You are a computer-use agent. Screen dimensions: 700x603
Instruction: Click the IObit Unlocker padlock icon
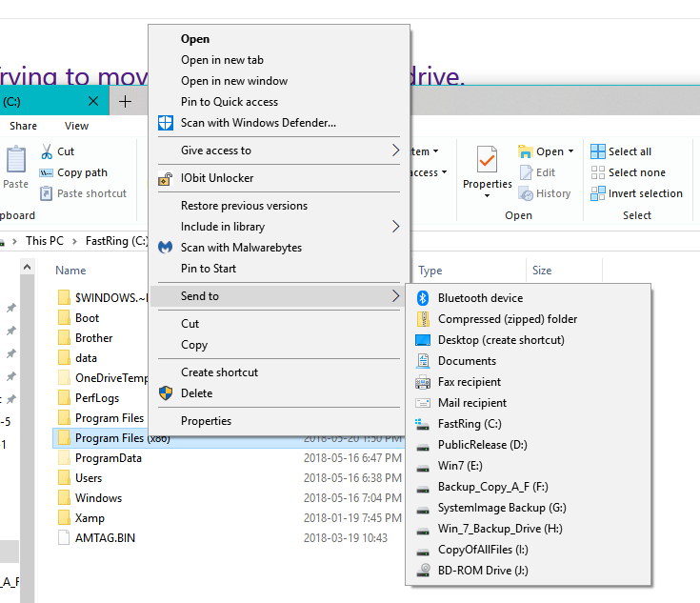pyautogui.click(x=166, y=178)
